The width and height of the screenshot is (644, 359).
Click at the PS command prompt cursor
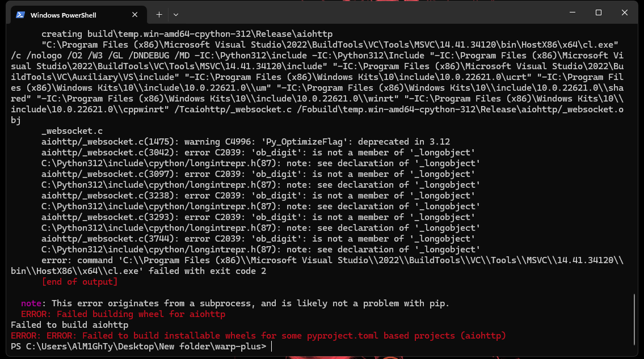[272, 347]
